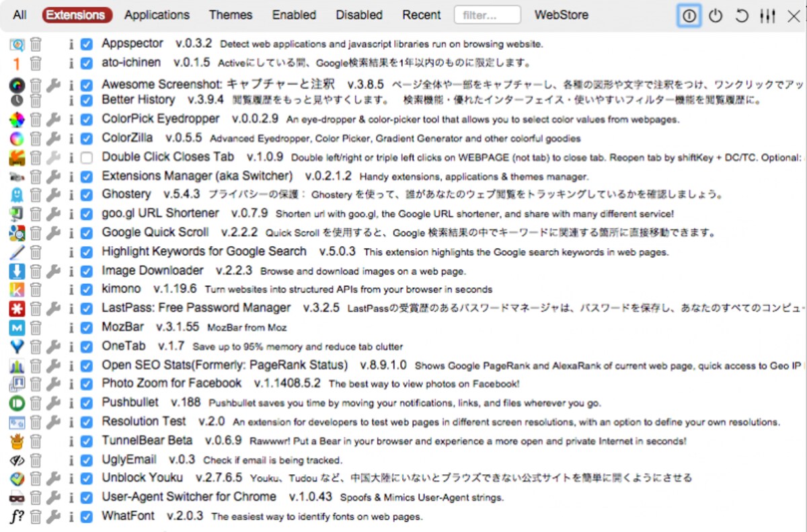Open options wrench for Awesome Screenshot
807x532 pixels.
[54, 85]
